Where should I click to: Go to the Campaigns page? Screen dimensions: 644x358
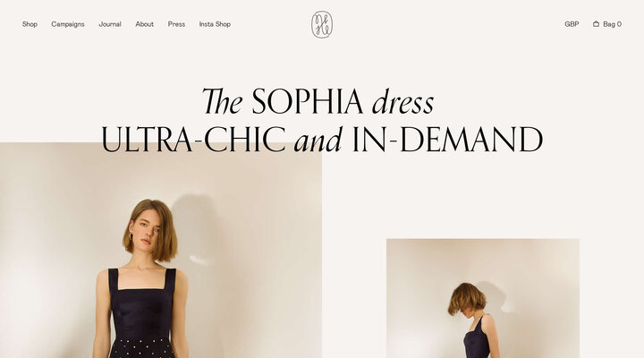(68, 24)
